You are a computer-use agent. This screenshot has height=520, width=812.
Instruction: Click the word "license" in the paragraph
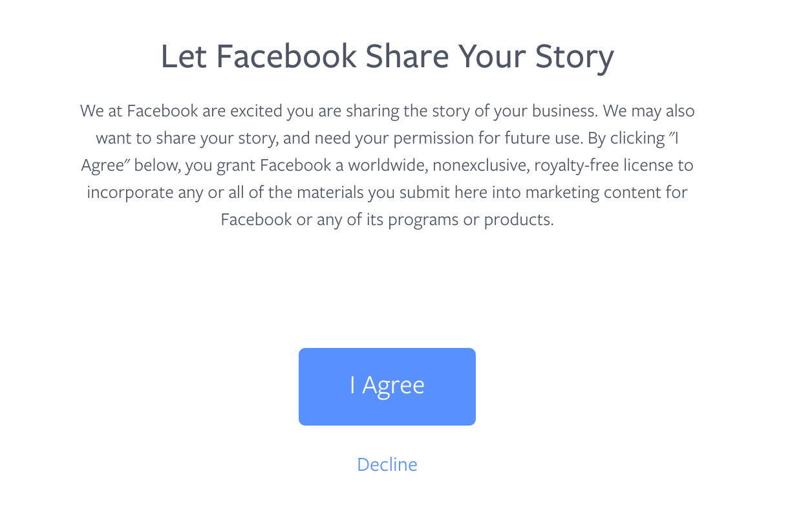click(x=650, y=165)
